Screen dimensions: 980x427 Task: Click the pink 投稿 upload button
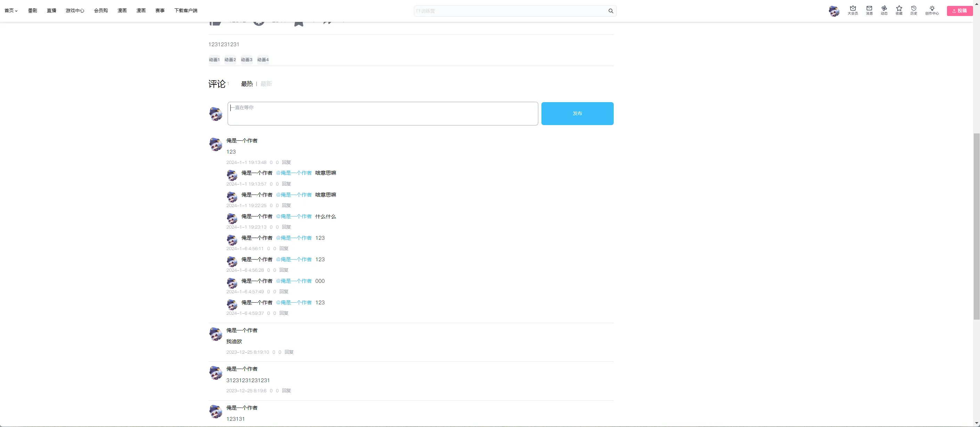959,11
